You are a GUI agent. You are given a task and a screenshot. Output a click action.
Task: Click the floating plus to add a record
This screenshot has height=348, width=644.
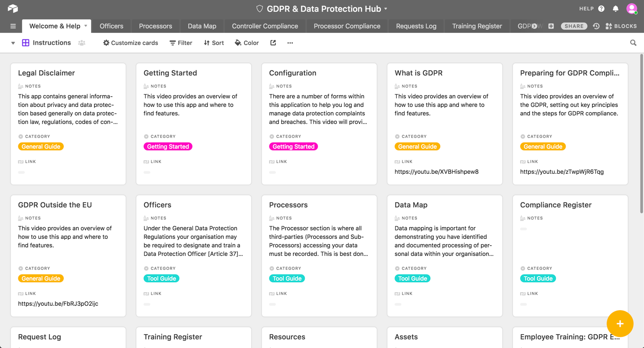620,323
